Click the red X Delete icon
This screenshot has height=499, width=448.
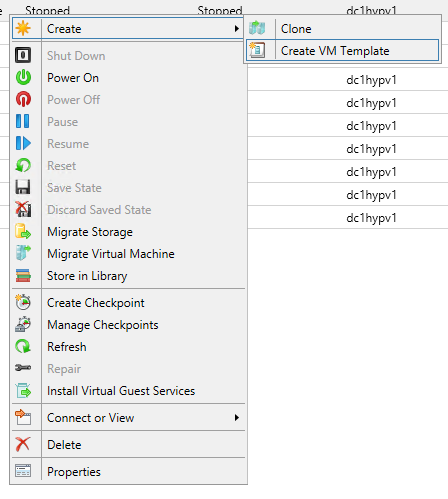(x=23, y=444)
